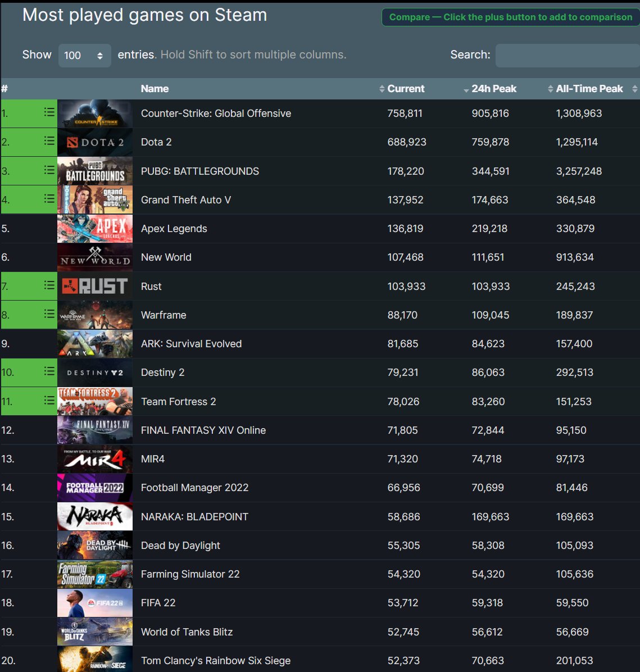
Task: Click compare list icon in Dota 2 row
Action: coord(49,141)
